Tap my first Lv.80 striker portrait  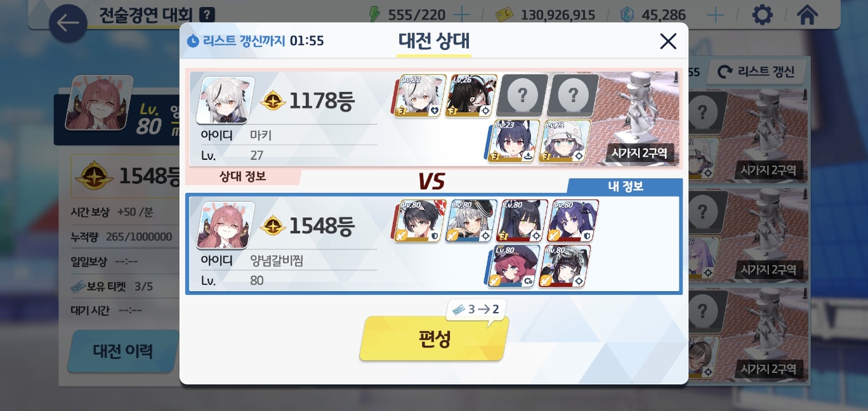[x=419, y=221]
